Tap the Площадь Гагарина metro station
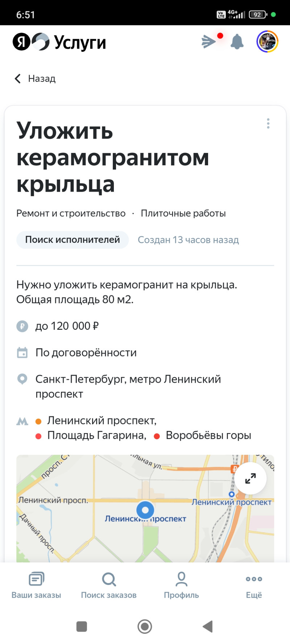Screen dimensions: 290x644 tap(96, 436)
